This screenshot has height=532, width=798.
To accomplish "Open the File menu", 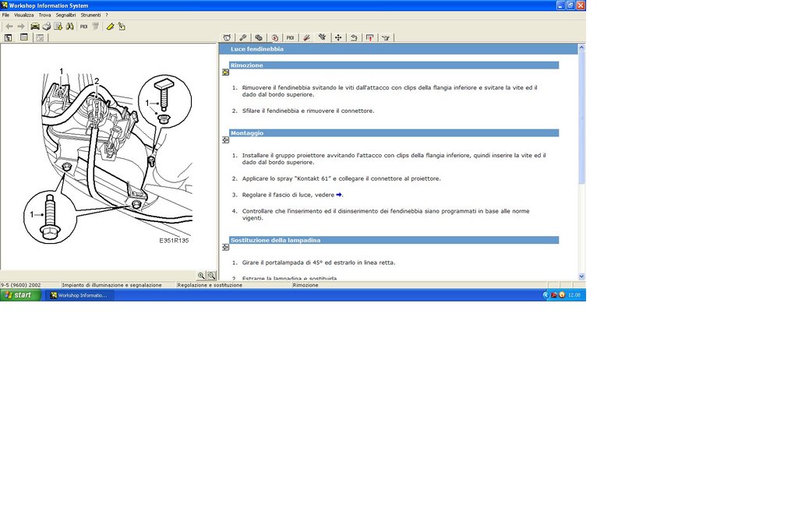I will pyautogui.click(x=5, y=16).
